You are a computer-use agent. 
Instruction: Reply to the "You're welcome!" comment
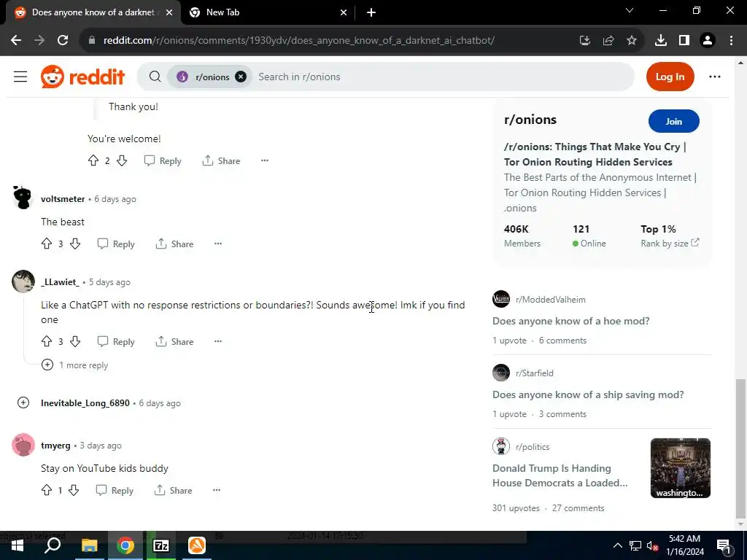click(163, 161)
